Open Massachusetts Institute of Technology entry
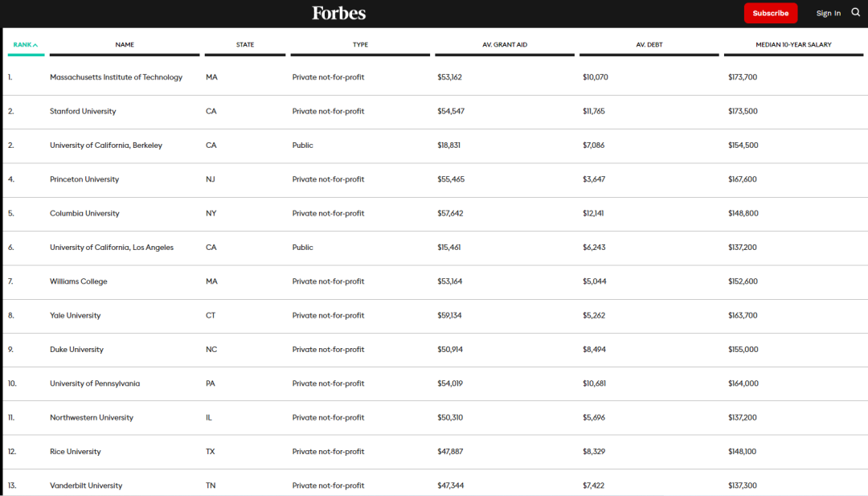868x496 pixels. (117, 77)
